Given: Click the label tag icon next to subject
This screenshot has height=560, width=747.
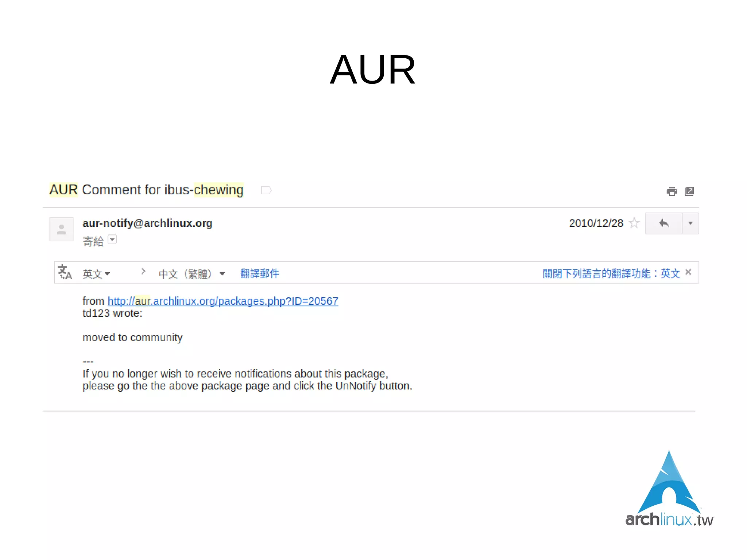Looking at the screenshot, I should [266, 190].
